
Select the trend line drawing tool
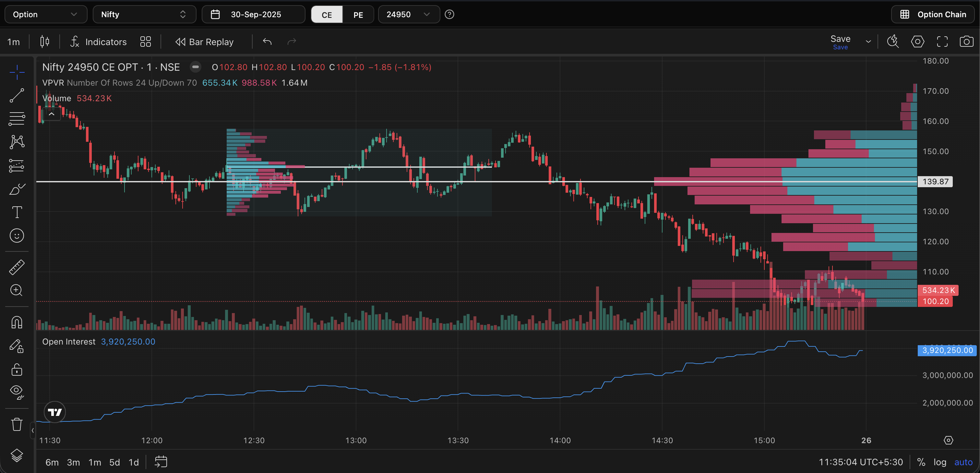[17, 95]
